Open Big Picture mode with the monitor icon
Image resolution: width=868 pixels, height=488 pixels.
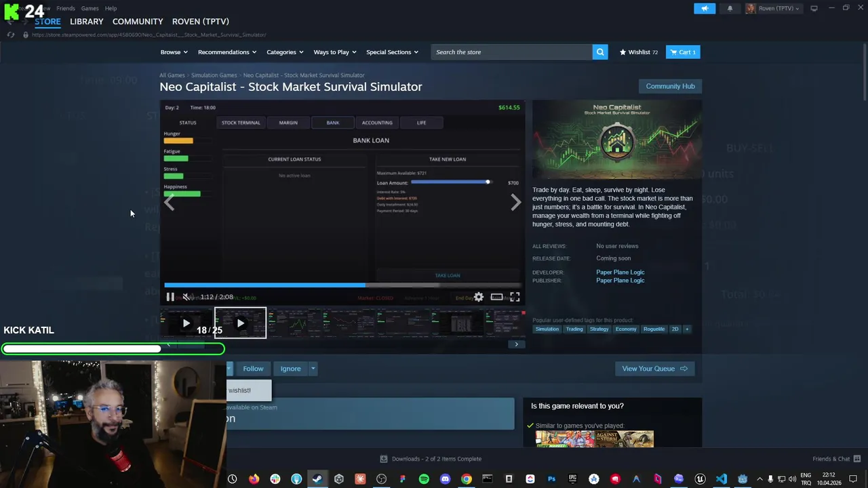click(814, 8)
